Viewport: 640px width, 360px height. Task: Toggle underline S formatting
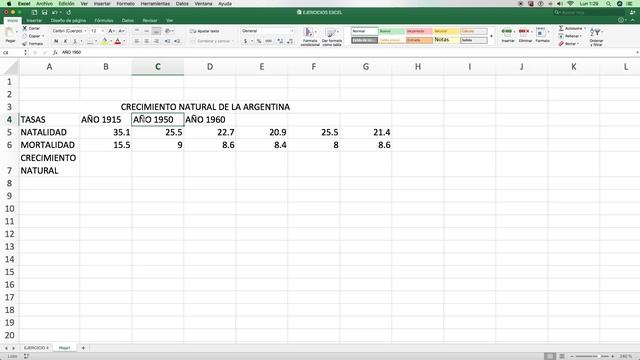75,41
